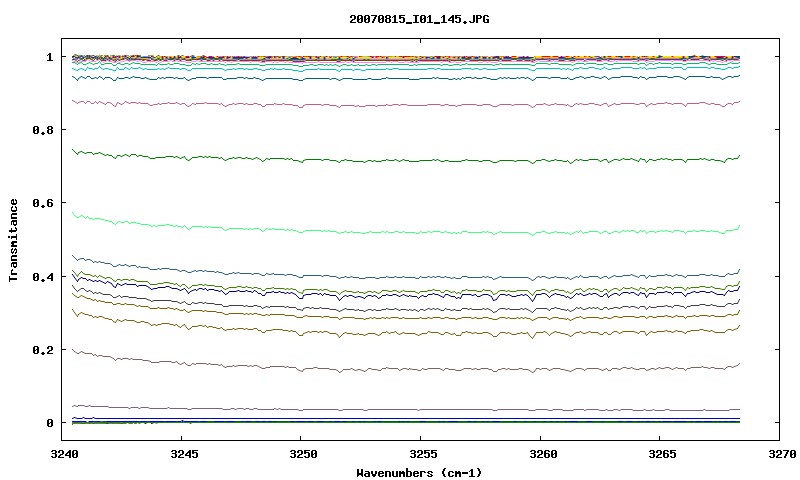Click the y-axis tick label 0.6
Viewport: 800px width, 480px height.
[x=43, y=203]
